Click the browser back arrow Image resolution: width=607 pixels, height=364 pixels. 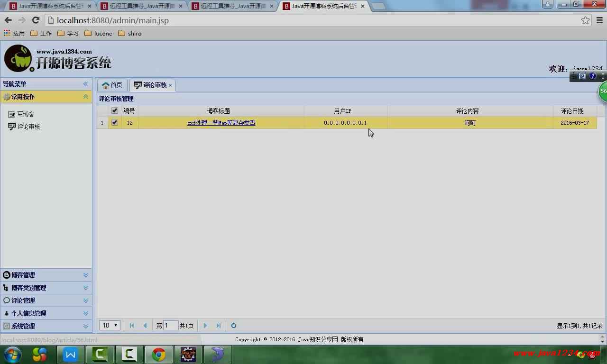tap(8, 20)
